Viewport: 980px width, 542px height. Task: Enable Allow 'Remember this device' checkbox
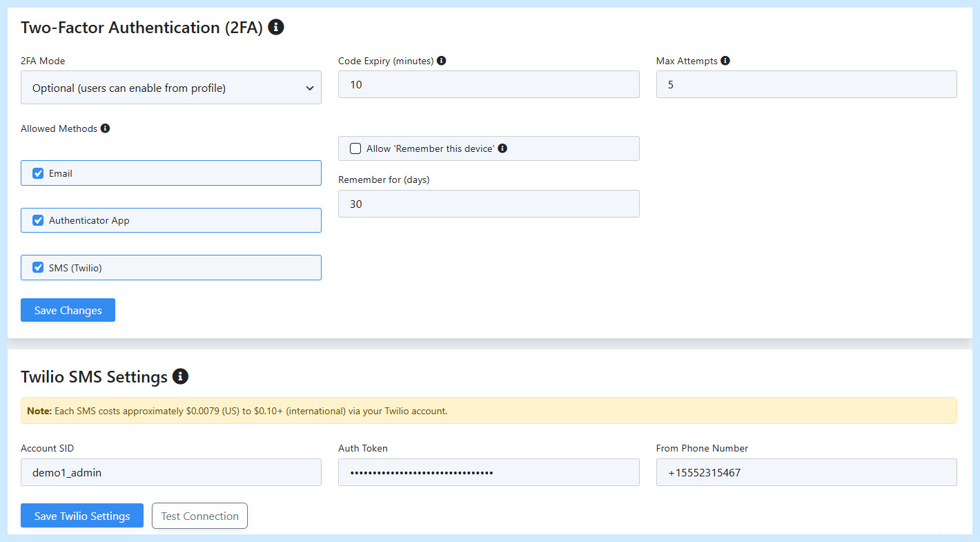click(355, 148)
